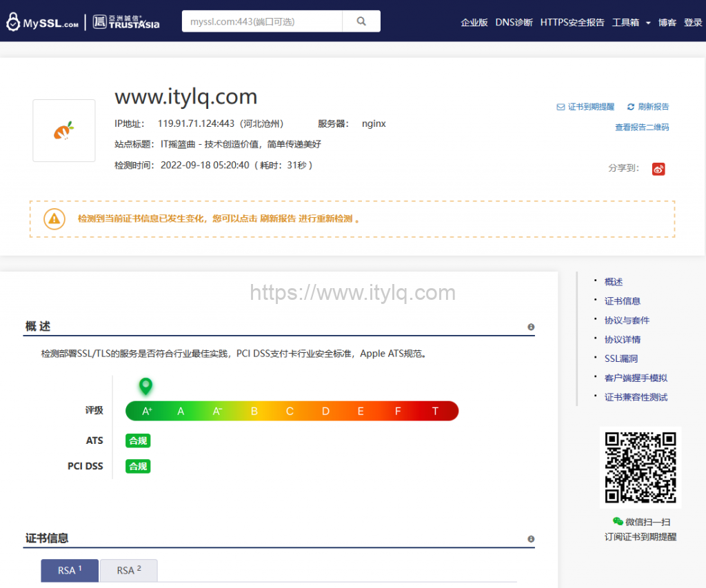Share the report via the Weibo icon

[x=658, y=168]
